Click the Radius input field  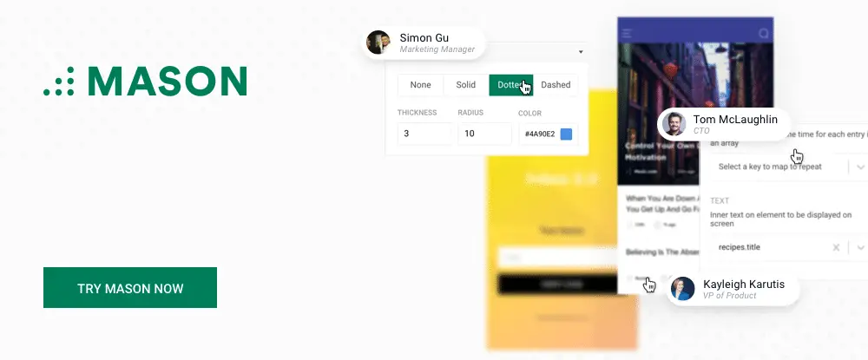(485, 134)
